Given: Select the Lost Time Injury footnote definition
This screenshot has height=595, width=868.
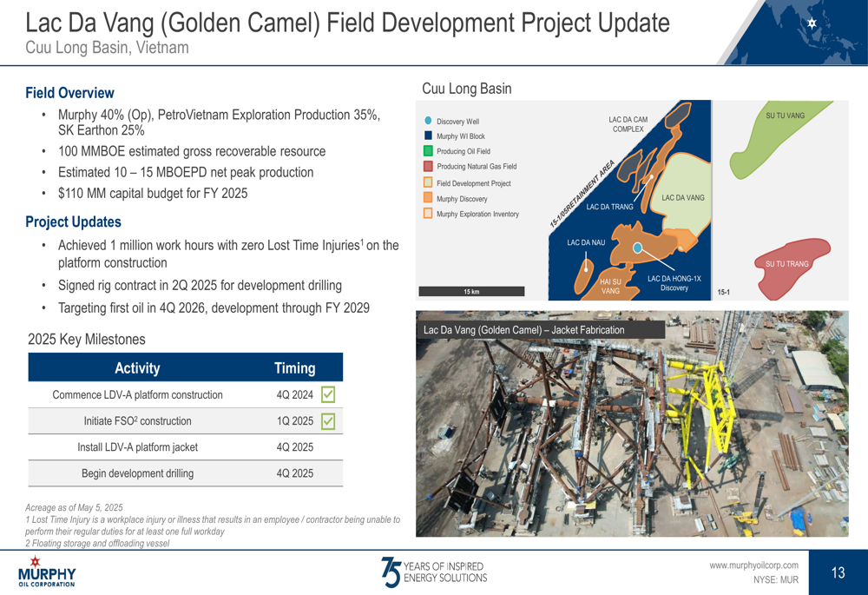Looking at the screenshot, I should point(213,526).
